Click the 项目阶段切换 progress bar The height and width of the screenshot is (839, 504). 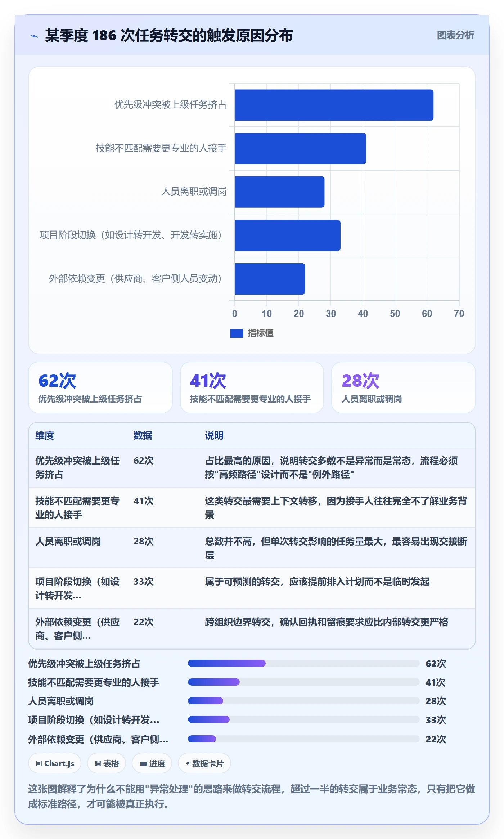(x=304, y=719)
